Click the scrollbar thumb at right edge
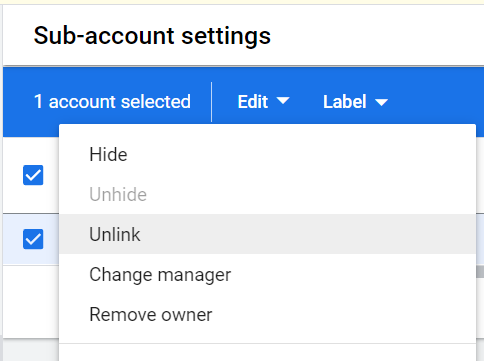Image resolution: width=484 pixels, height=361 pixels. click(x=480, y=272)
